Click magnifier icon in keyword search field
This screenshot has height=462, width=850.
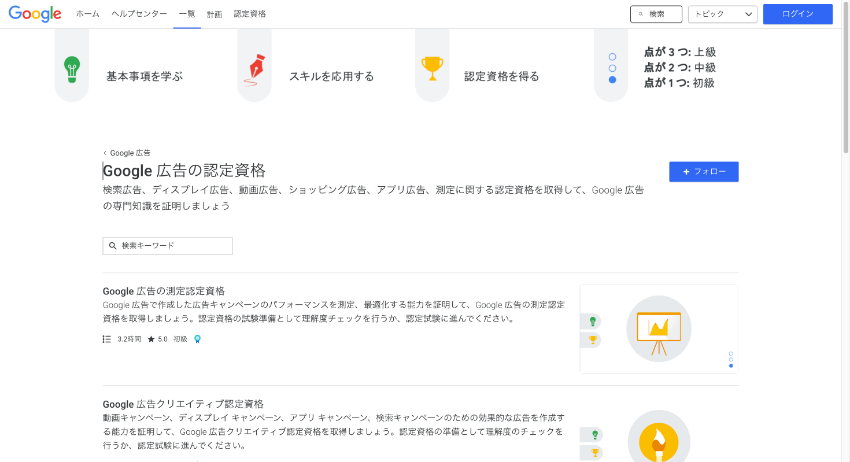click(x=113, y=246)
